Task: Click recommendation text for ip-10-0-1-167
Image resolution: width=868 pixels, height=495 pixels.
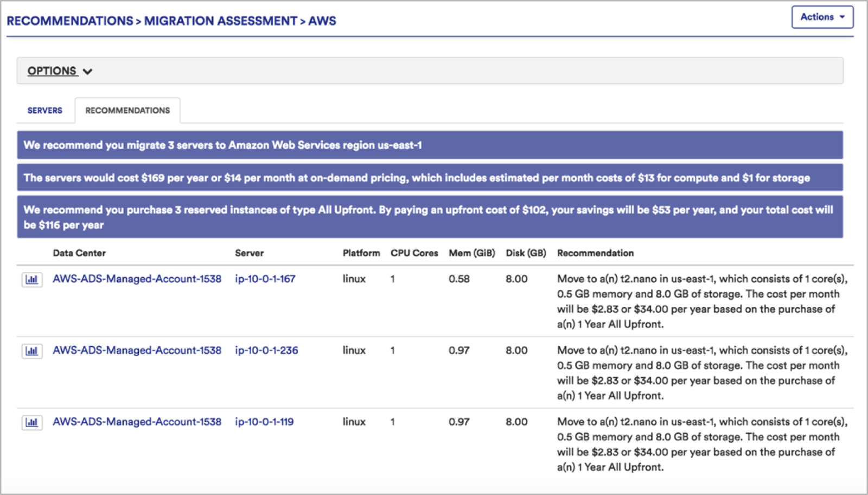Action: click(x=703, y=301)
